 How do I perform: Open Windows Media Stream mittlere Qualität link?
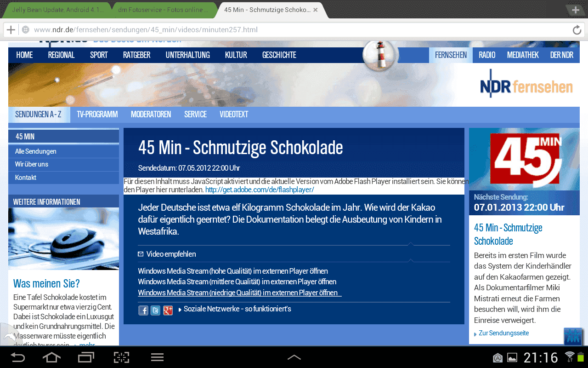click(x=237, y=282)
